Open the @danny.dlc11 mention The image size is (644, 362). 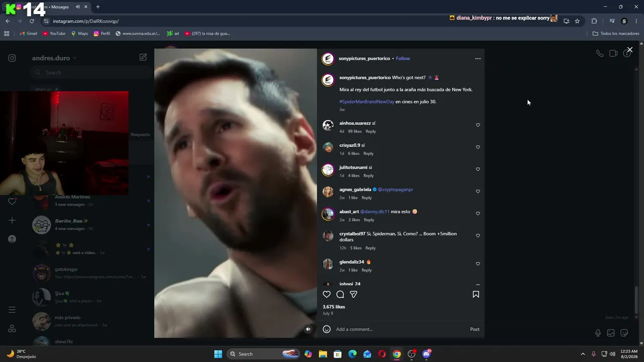click(x=375, y=212)
